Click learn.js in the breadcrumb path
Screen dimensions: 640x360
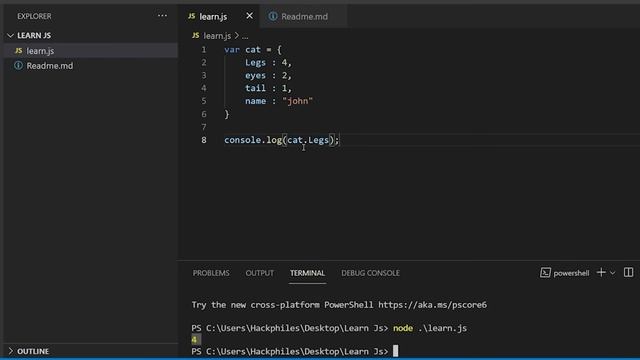click(217, 36)
